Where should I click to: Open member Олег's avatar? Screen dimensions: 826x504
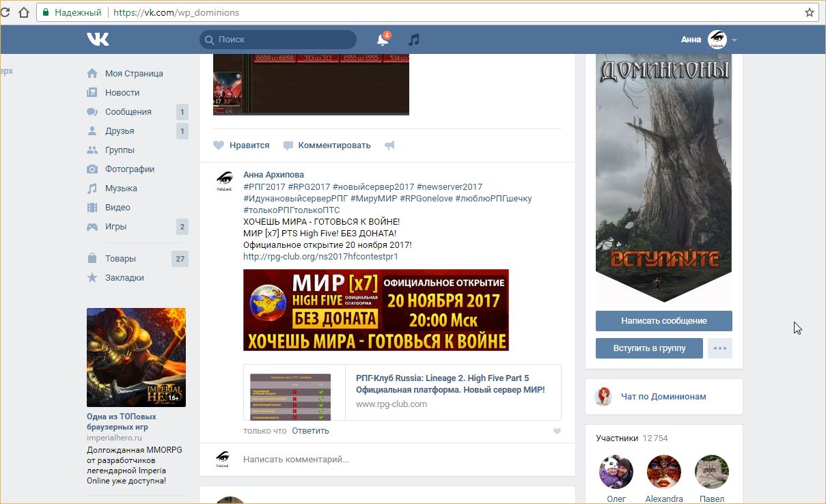tap(616, 472)
